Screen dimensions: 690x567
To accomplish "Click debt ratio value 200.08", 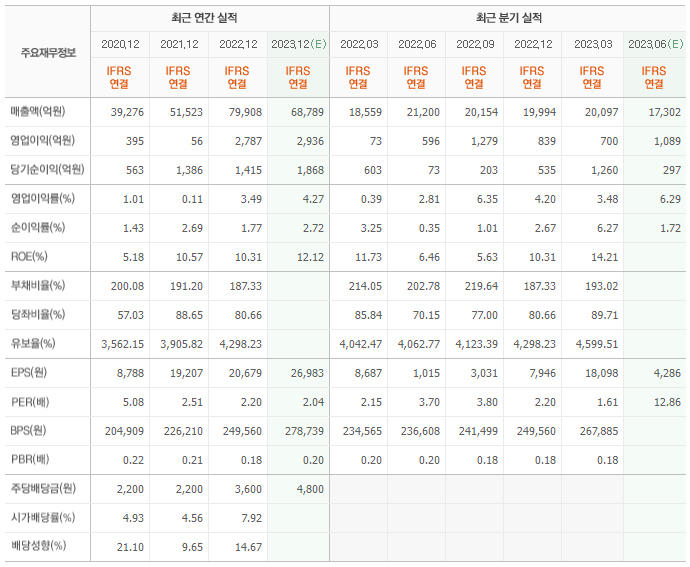I will (x=127, y=286).
